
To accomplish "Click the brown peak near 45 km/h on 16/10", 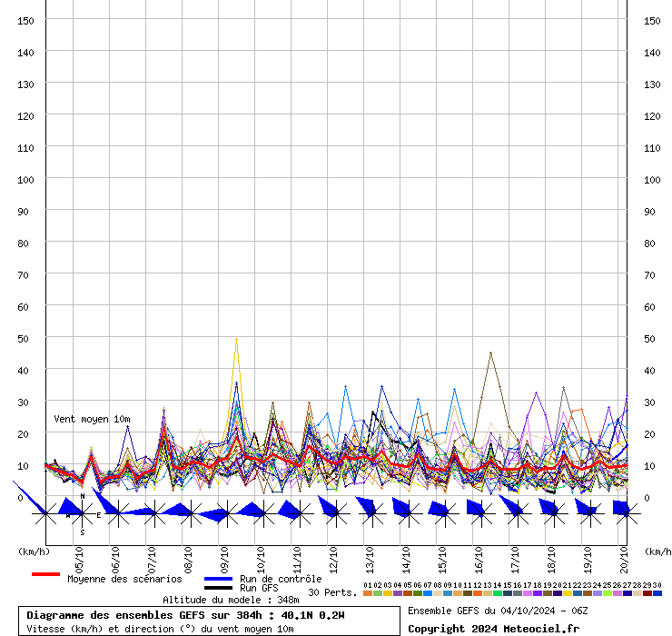I will click(490, 353).
